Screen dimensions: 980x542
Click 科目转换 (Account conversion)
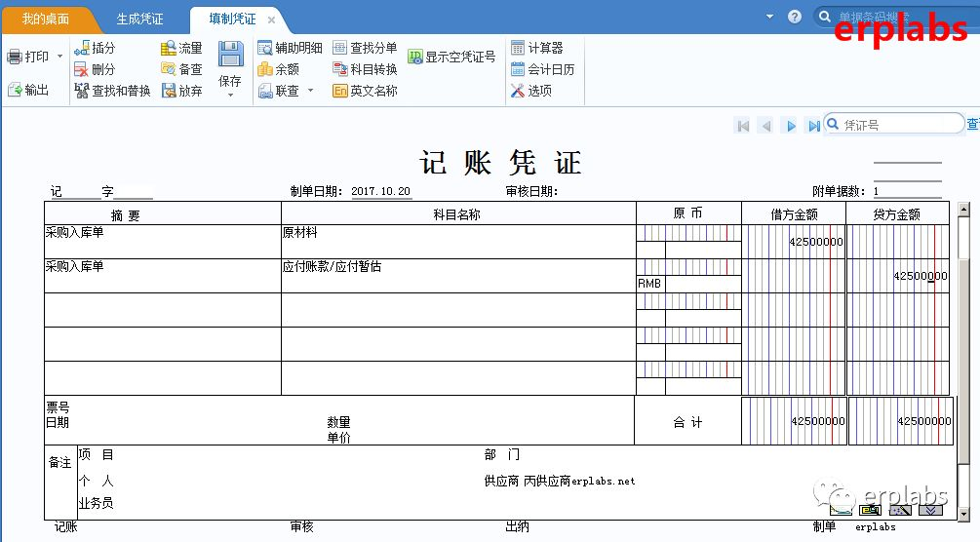366,69
